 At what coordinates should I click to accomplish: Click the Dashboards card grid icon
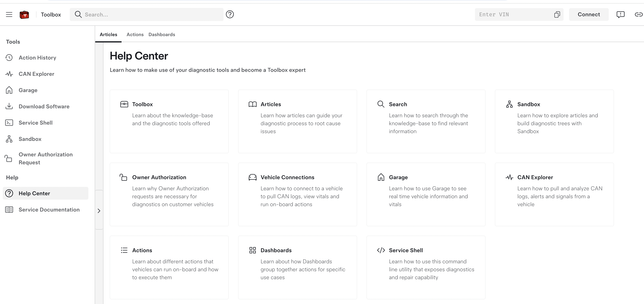[x=252, y=250]
